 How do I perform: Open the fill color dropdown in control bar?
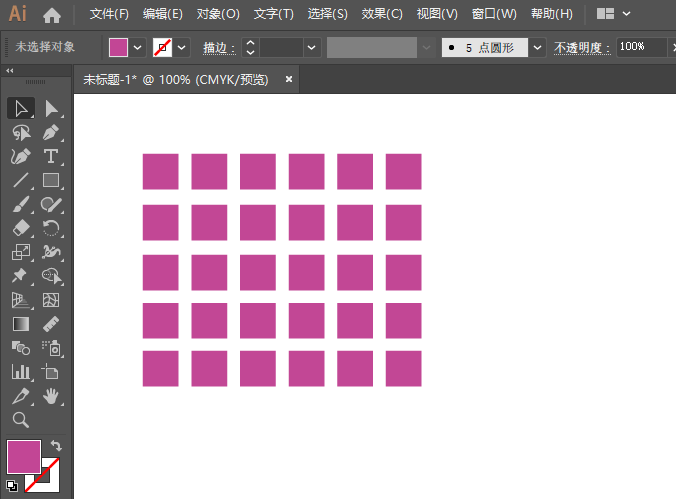point(138,47)
